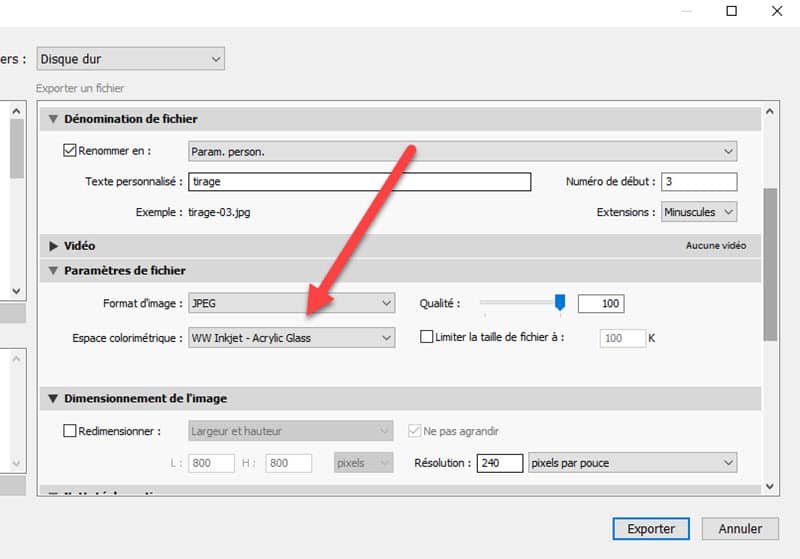Open Espace colorimétrique WW Inkjet dropdown

292,338
